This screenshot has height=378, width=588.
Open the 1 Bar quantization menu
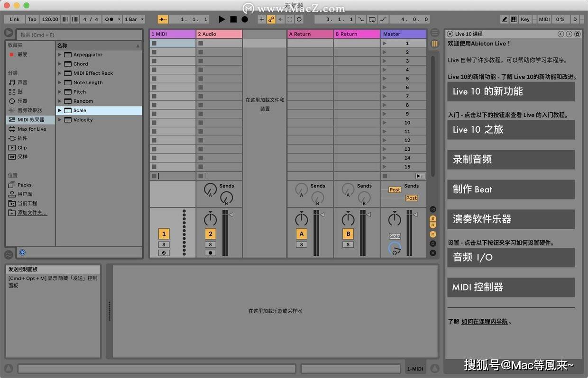coord(134,19)
